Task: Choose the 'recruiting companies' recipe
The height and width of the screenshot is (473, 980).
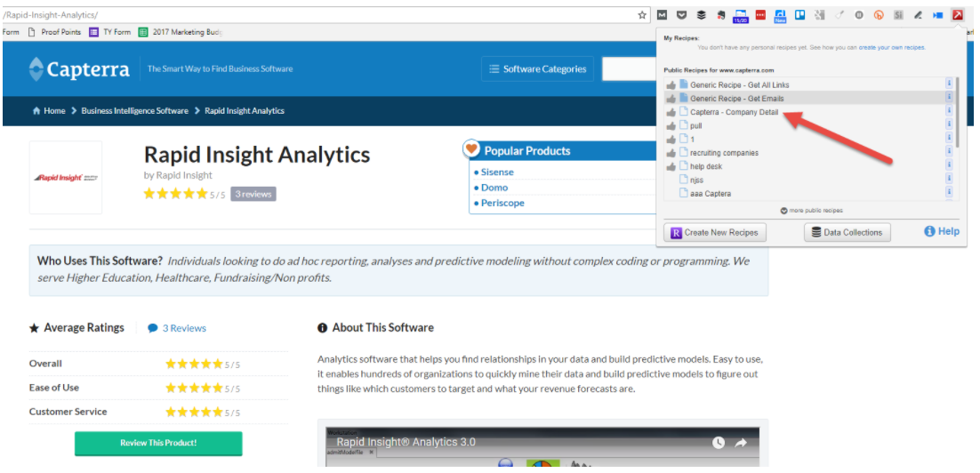Action: [724, 153]
